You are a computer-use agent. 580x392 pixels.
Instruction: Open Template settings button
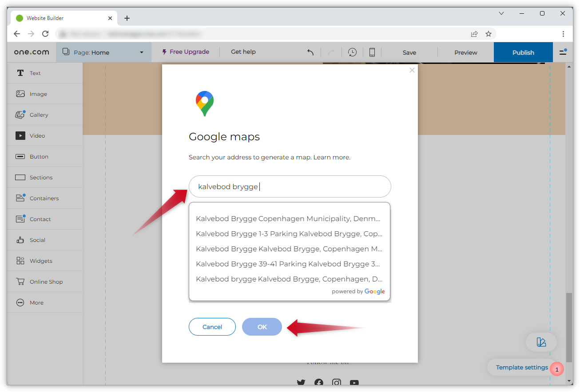tap(522, 368)
